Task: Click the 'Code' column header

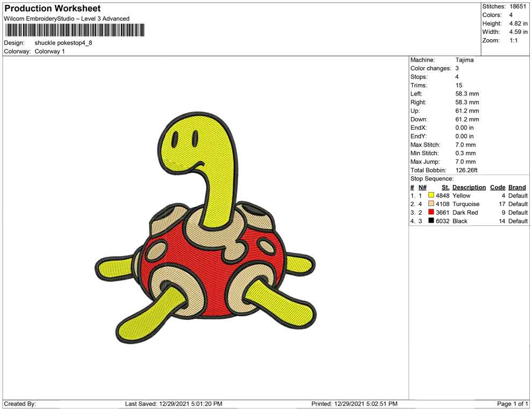Action: click(498, 187)
